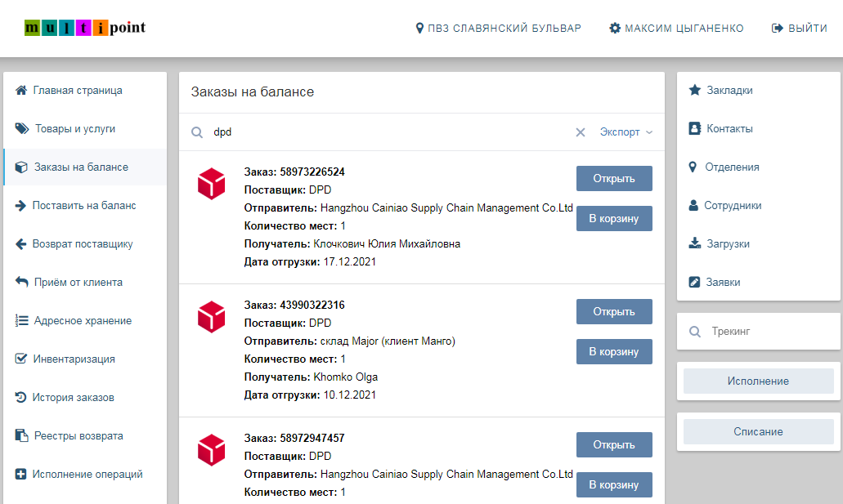Click list icon for Адресное хранение
The width and height of the screenshot is (843, 504).
click(21, 321)
